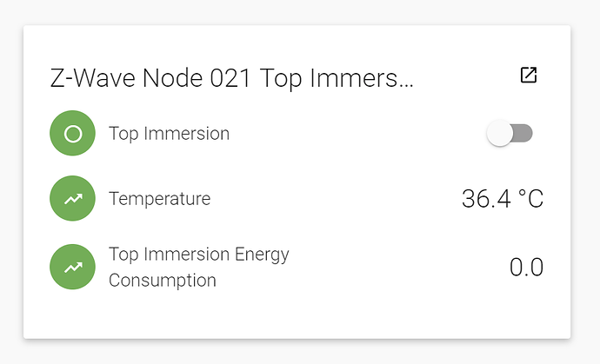
Task: Click the Top Immersion green circle icon
Action: pyautogui.click(x=72, y=134)
